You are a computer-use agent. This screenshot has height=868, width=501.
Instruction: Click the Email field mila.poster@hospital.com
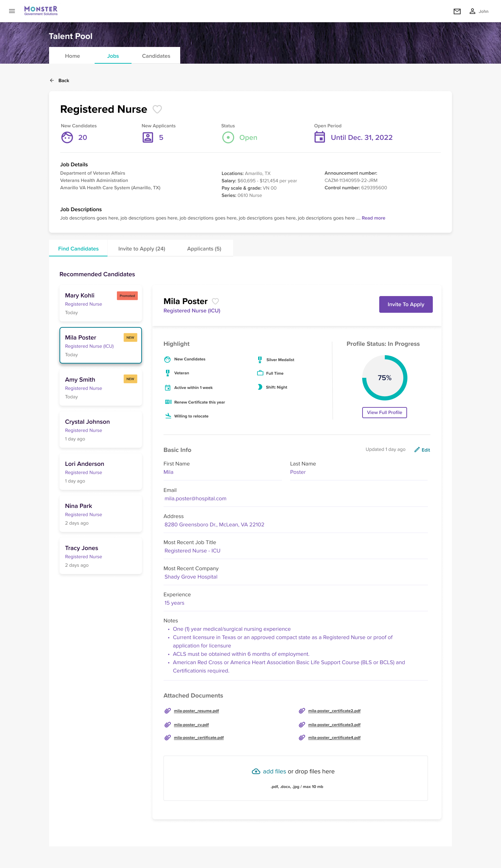tap(296, 499)
